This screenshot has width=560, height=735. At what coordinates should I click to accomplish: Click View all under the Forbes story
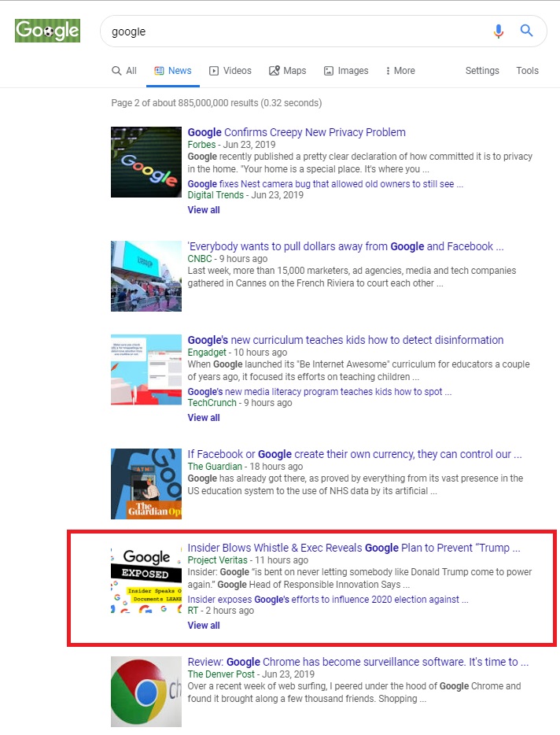pyautogui.click(x=204, y=210)
